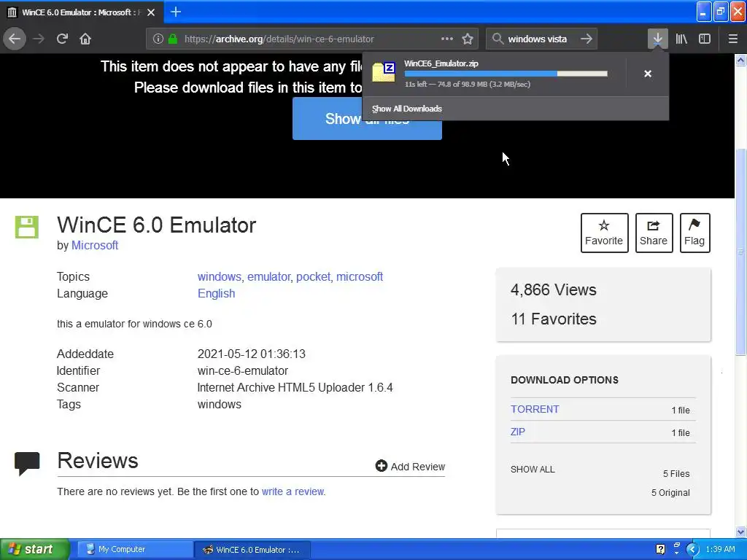Click the 4,866 Views text

(x=554, y=290)
